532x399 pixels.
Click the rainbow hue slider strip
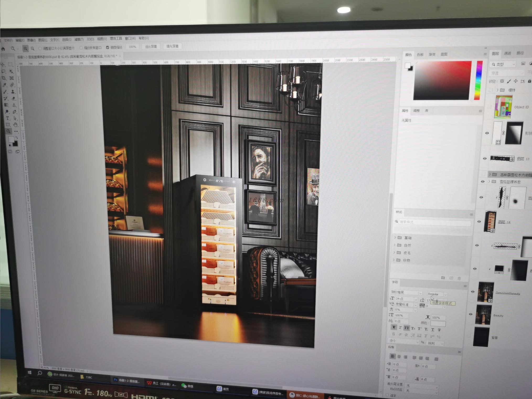pos(479,80)
